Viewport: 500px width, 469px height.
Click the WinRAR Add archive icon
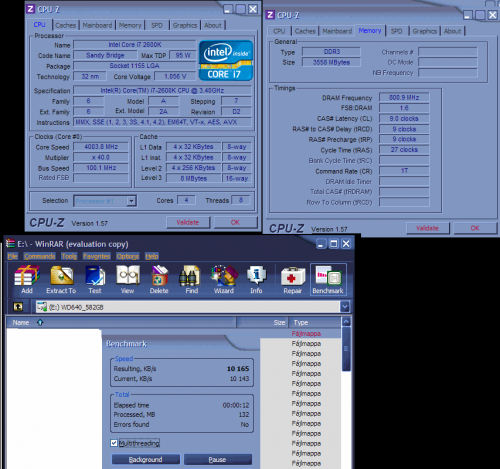click(27, 279)
